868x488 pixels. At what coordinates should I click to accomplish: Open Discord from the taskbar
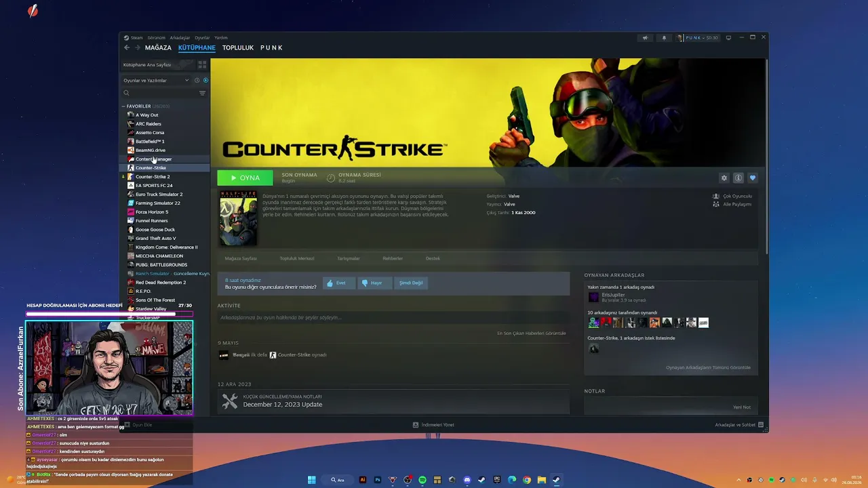click(467, 480)
